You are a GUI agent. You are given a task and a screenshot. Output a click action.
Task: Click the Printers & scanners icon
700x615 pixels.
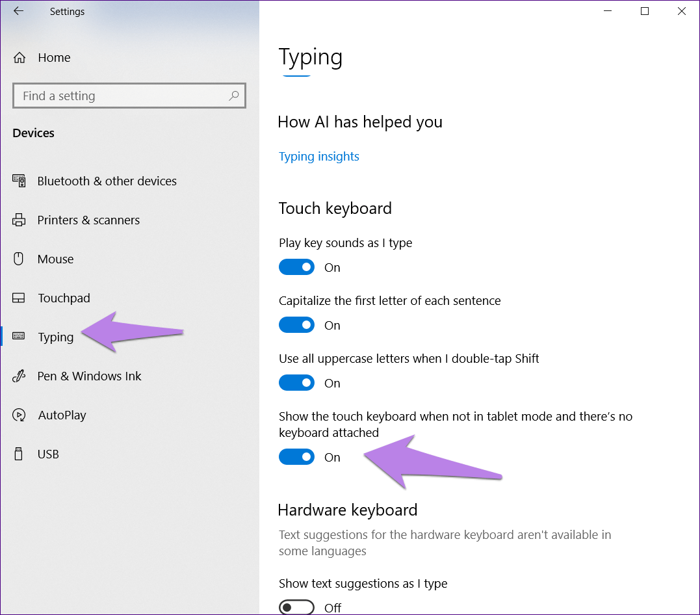click(19, 220)
